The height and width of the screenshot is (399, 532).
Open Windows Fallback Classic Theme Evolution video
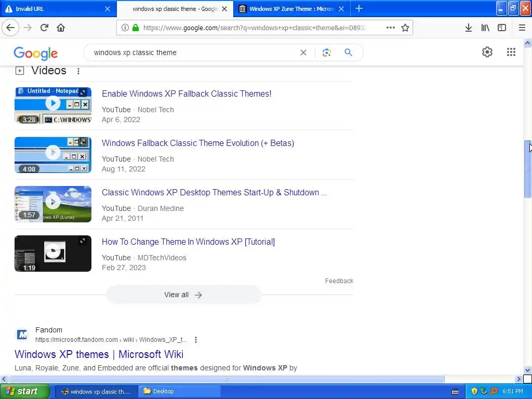click(x=198, y=143)
